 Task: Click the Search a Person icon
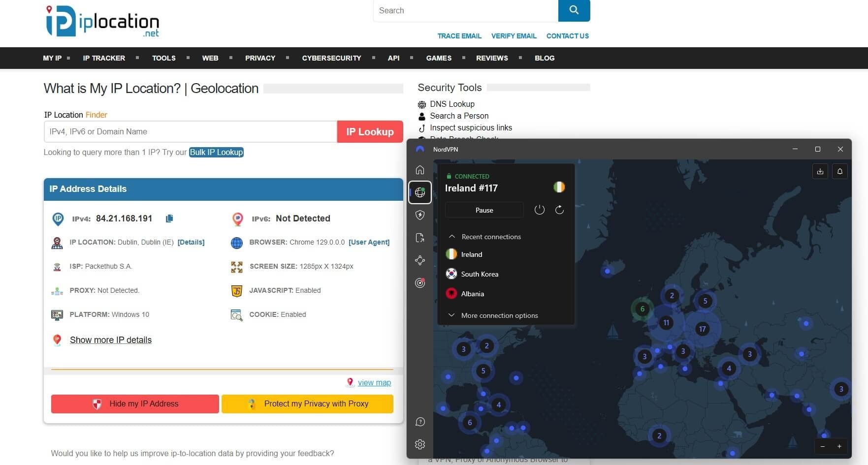[422, 116]
